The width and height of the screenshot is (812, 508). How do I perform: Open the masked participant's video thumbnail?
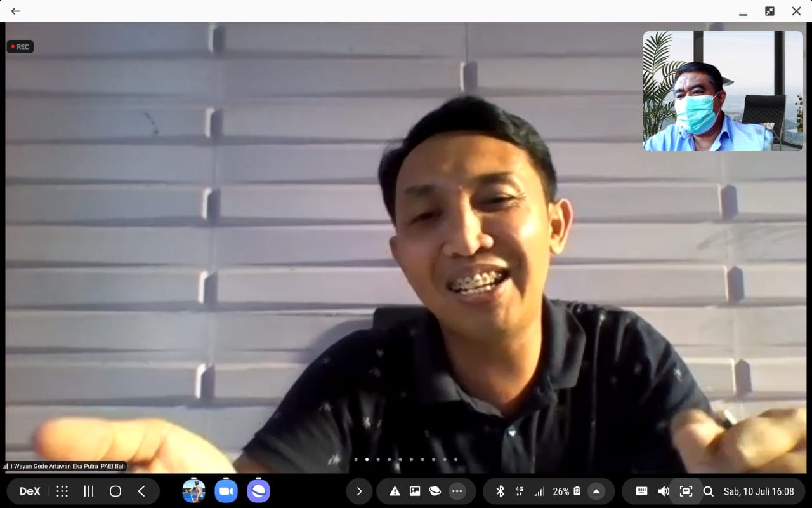(723, 91)
